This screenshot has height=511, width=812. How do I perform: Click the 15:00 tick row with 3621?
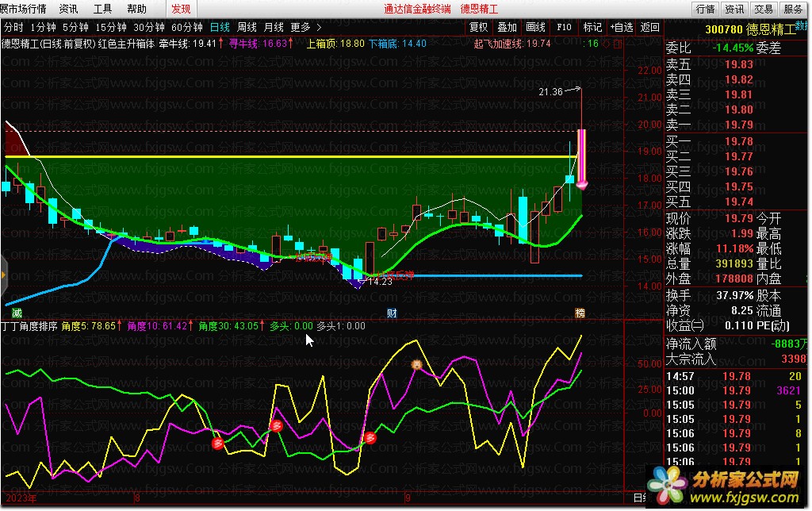(737, 390)
